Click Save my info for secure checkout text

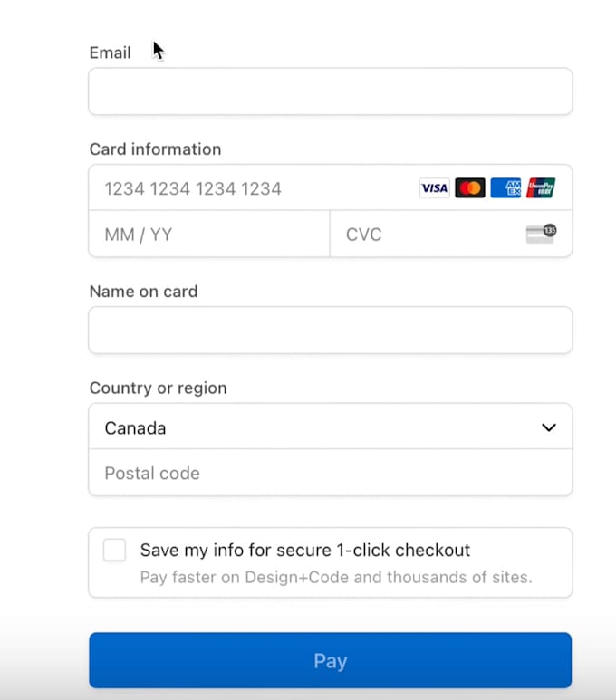[305, 550]
